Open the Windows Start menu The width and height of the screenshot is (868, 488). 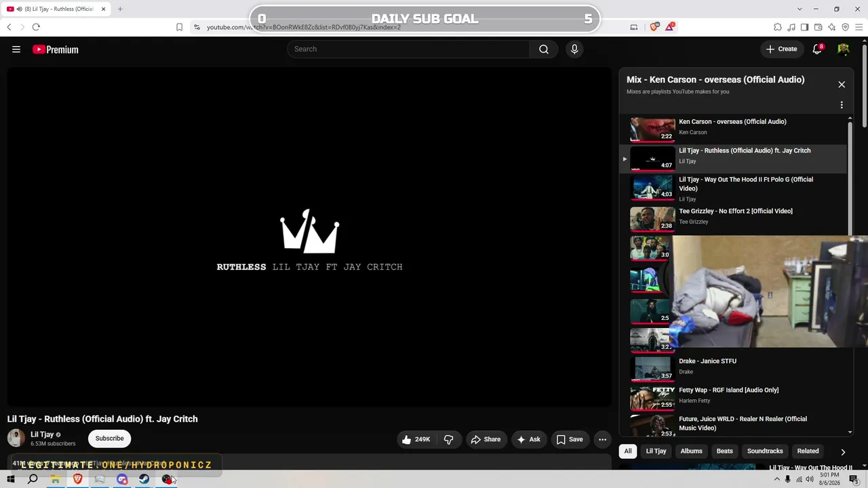10,479
